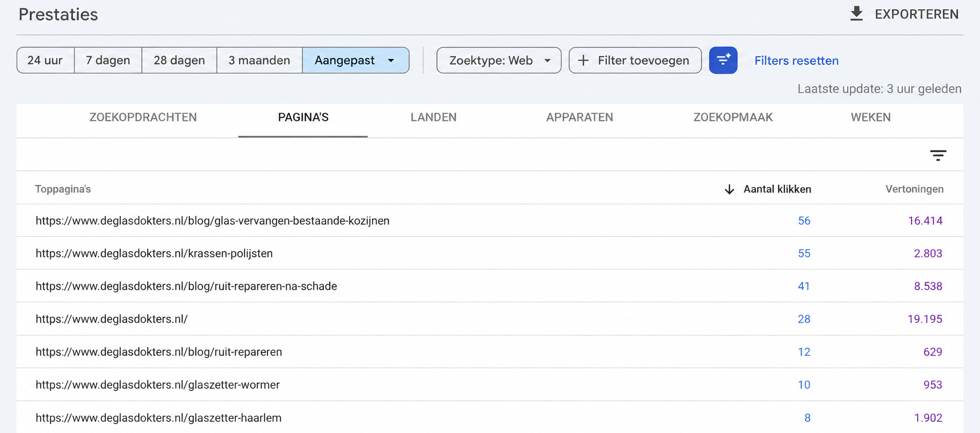Click the 41 clicks value
Screen dimensions: 980x433
[x=804, y=286]
